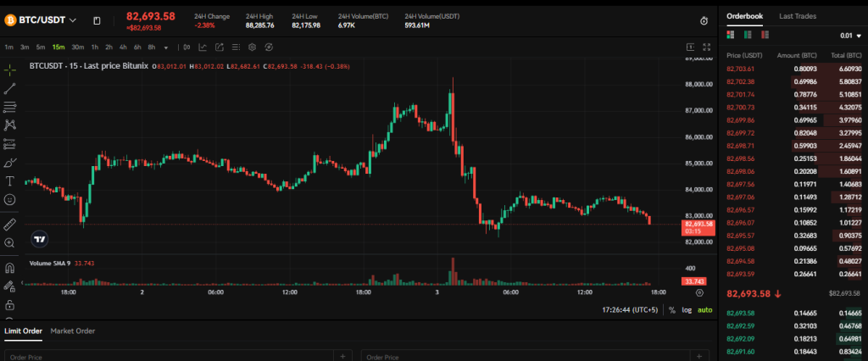Click the share chart export icon
This screenshot has width=868, height=361.
coord(220,47)
